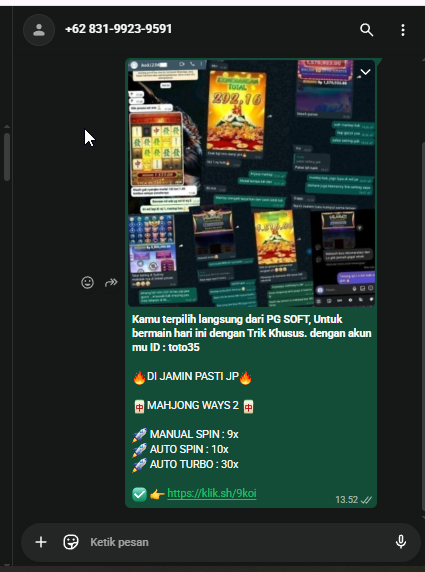This screenshot has height=572, width=425.
Task: Open contact info for +62 831-9923-9591
Action: click(118, 29)
